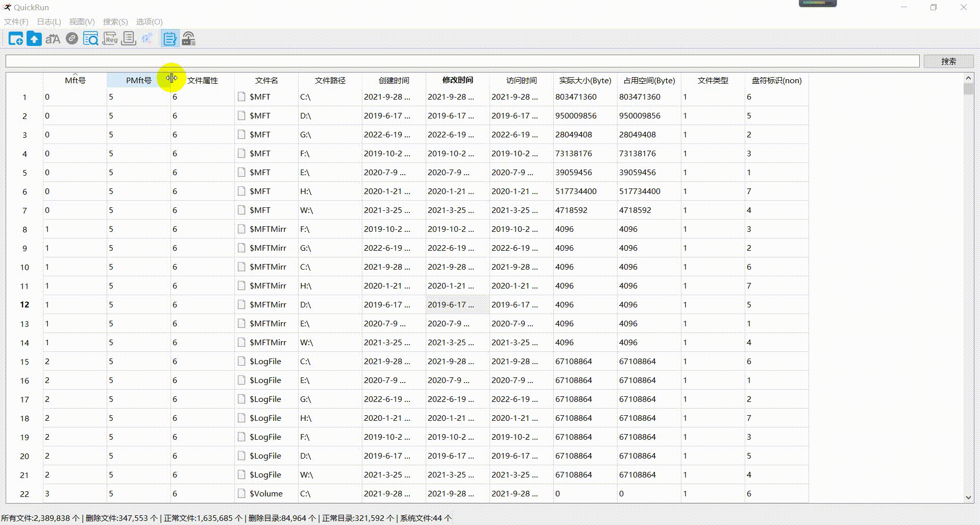Click size 517734400 in 实际大小 column
This screenshot has width=980, height=525.
click(x=585, y=191)
